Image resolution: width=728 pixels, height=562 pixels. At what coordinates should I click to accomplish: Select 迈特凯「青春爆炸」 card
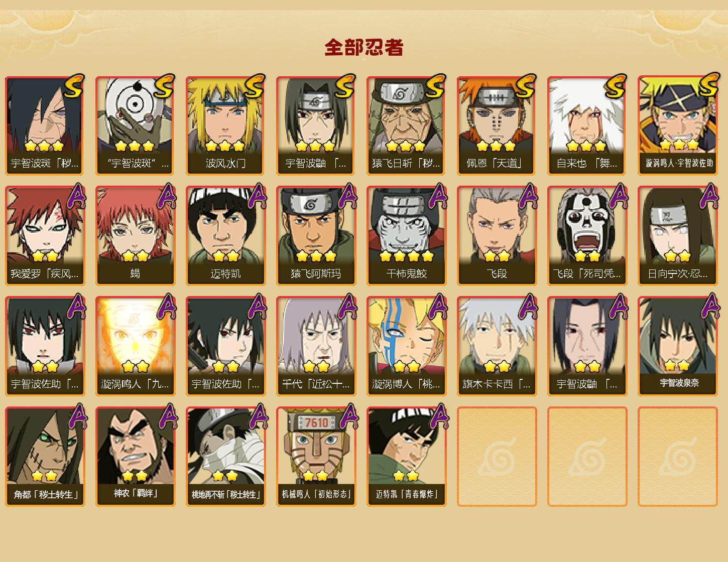point(406,457)
